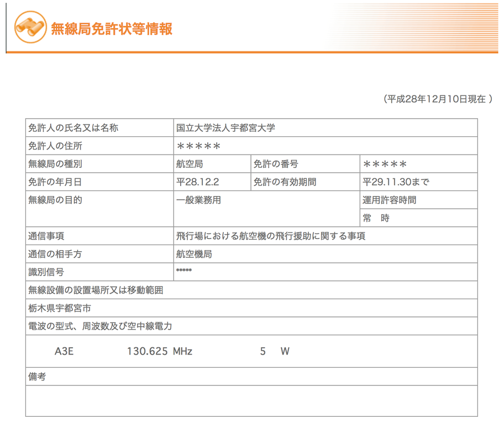Click the 無線設備の設置場所又は移動範囲 heading row
Screen dimensions: 504x424
(251, 290)
